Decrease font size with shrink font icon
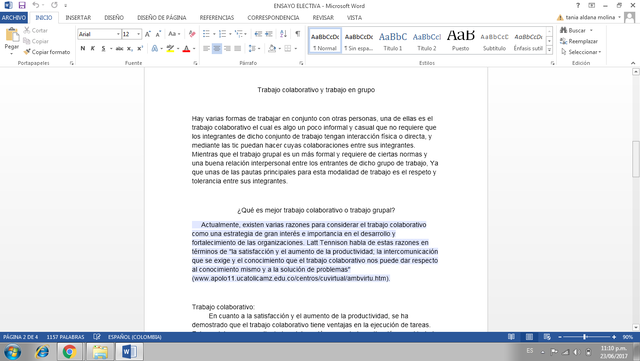640x361 pixels. (x=158, y=34)
